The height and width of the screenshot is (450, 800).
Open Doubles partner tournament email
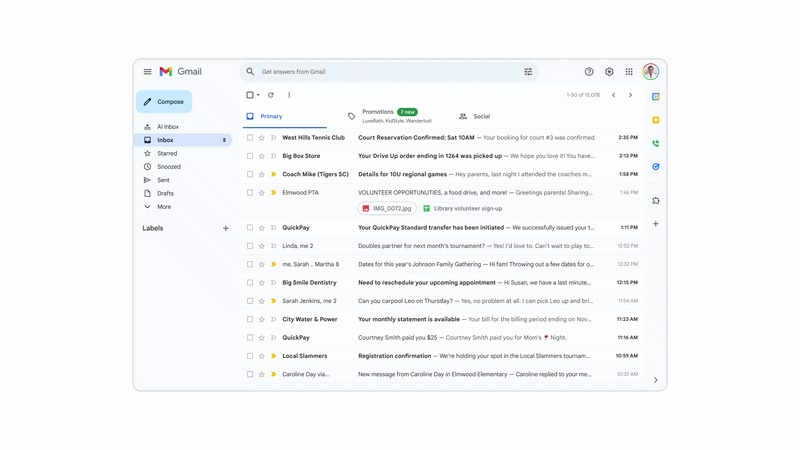click(x=442, y=246)
